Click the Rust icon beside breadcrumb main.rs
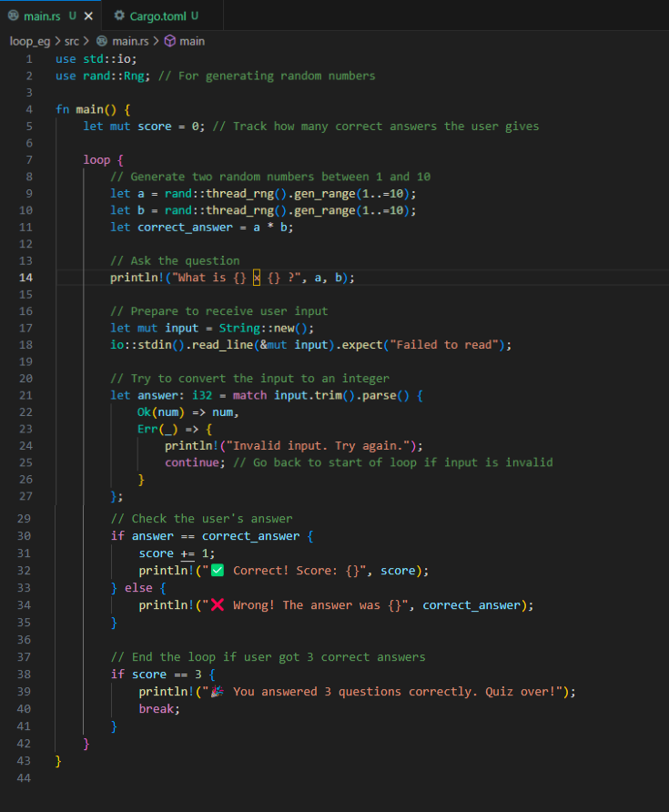Image resolution: width=669 pixels, height=812 pixels. pos(103,41)
